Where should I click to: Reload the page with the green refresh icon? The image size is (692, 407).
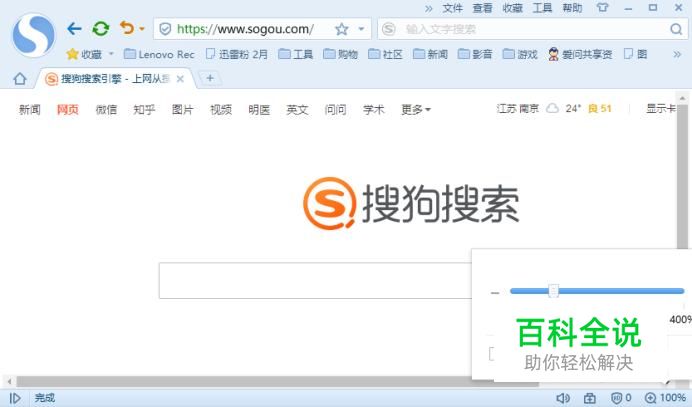coord(101,29)
